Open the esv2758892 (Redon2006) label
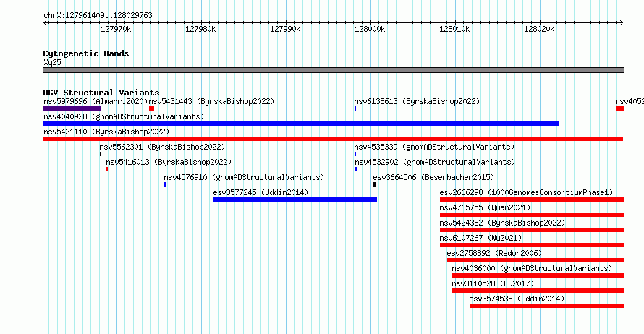This screenshot has width=644, height=334. [x=494, y=253]
